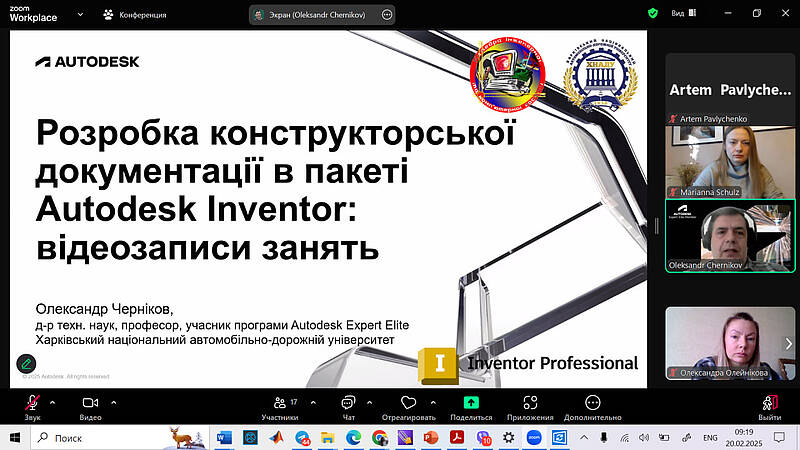The width and height of the screenshot is (800, 450).
Task: Open the Участники participants panel
Action: pos(280,408)
